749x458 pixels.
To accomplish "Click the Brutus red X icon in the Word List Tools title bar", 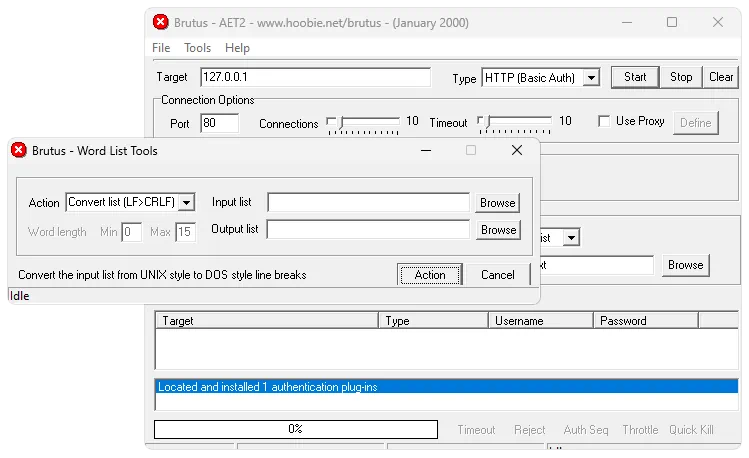I will 19,150.
